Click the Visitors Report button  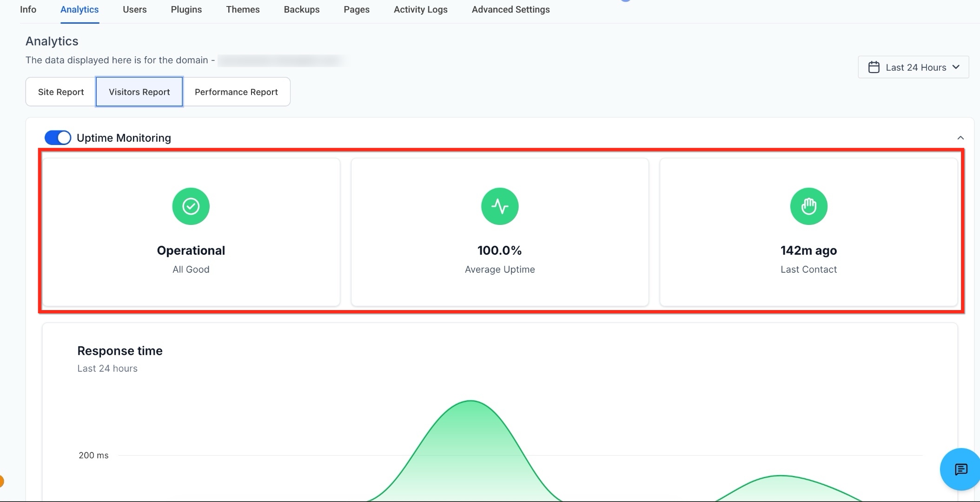tap(139, 92)
